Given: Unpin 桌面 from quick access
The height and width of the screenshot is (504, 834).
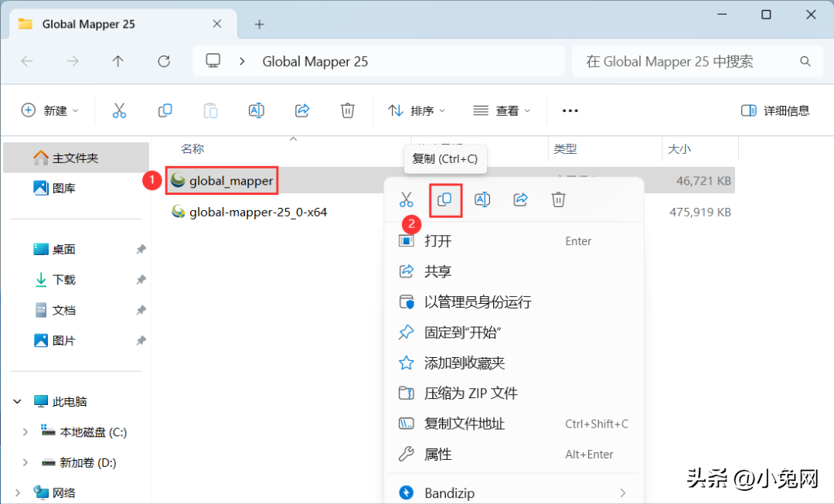Looking at the screenshot, I should [141, 249].
